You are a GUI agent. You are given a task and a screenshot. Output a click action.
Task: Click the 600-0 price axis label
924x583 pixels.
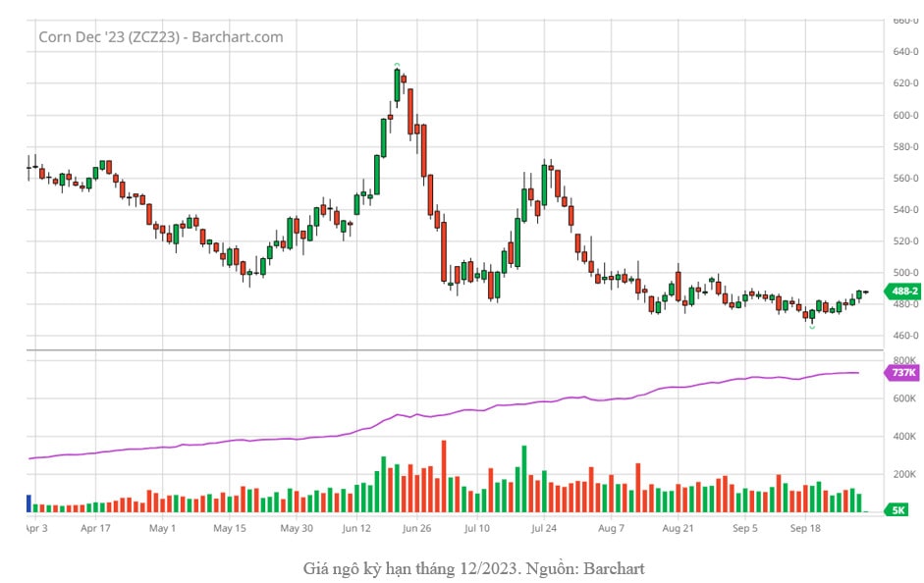click(x=905, y=116)
